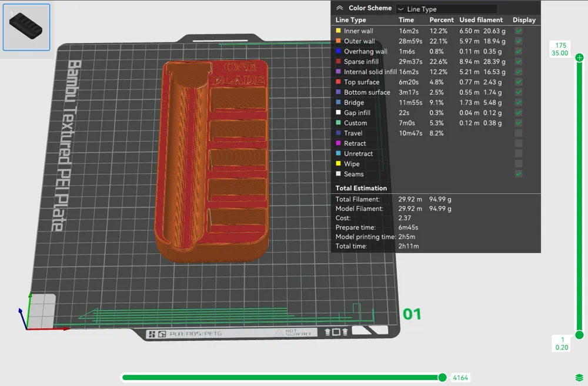The width and height of the screenshot is (588, 386).
Task: Click the Bottom surface color swatch
Action: (338, 92)
